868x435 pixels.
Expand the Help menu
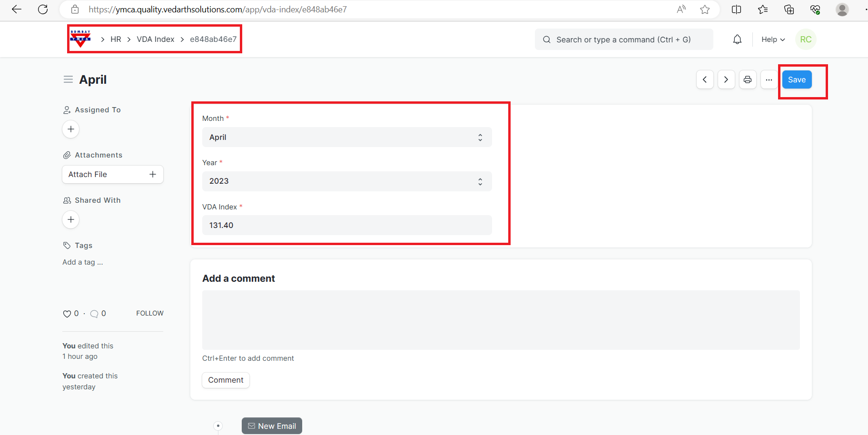click(x=773, y=40)
